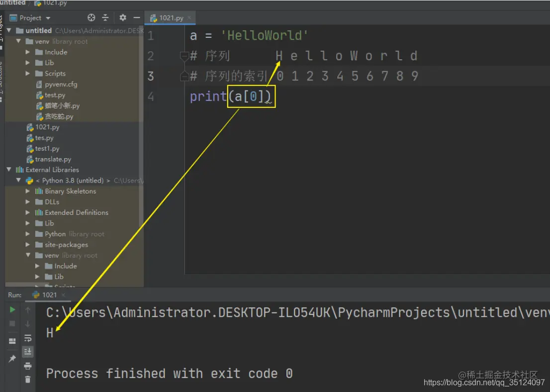Screen dimensions: 550x392
Task: Open translate.py in project tree
Action: 49,159
